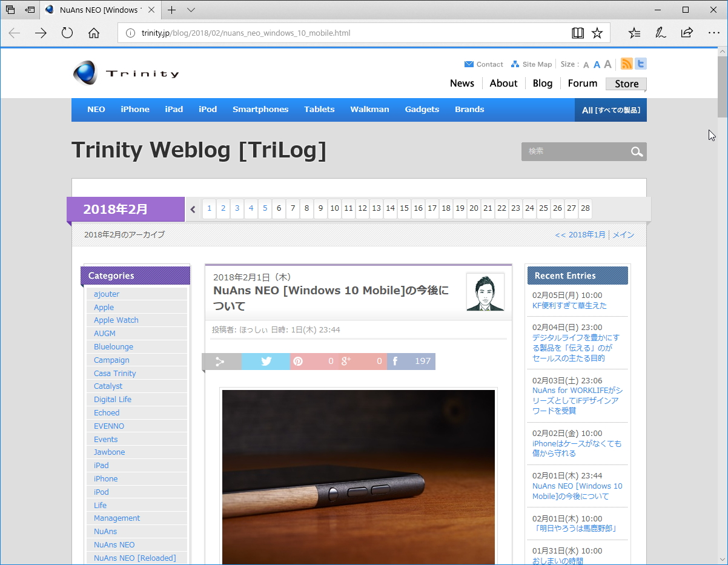Open the Forum menu item

583,84
